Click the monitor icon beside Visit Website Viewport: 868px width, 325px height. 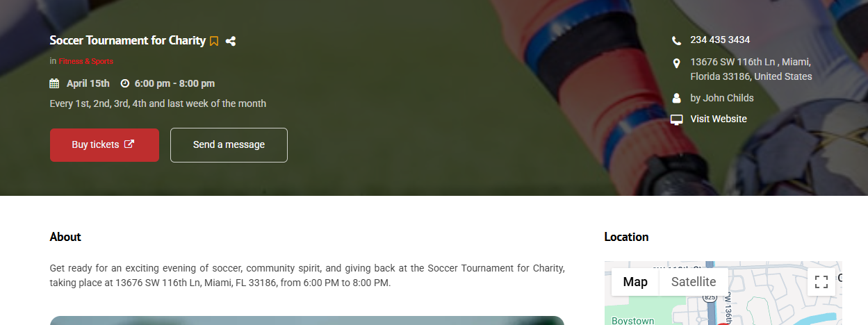coord(677,119)
